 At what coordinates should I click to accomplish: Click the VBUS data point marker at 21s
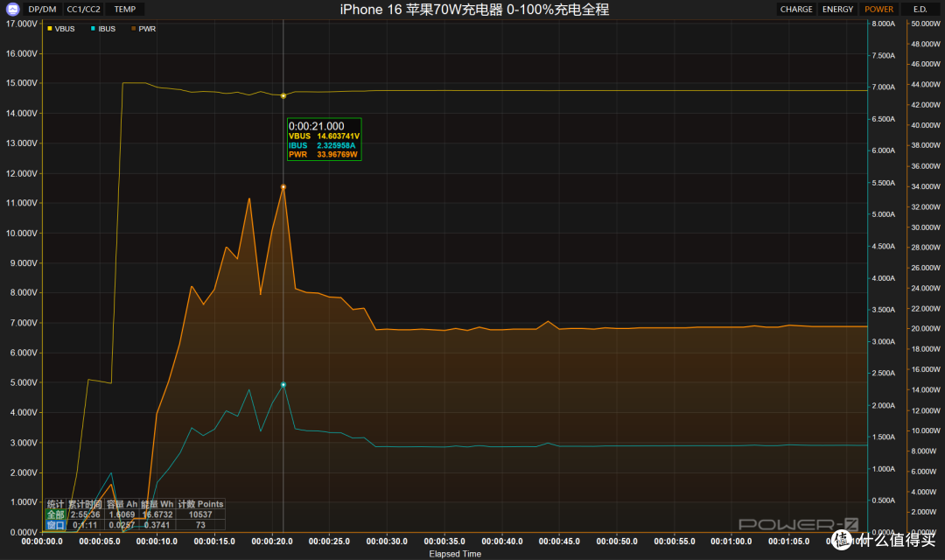click(x=283, y=96)
